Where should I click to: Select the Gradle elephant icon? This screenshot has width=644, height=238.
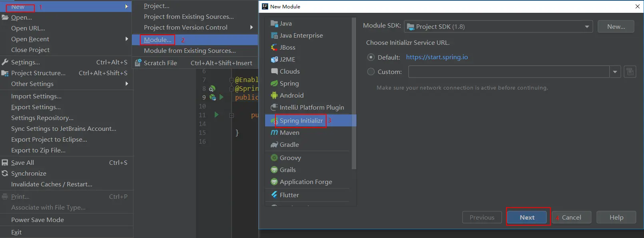point(274,144)
